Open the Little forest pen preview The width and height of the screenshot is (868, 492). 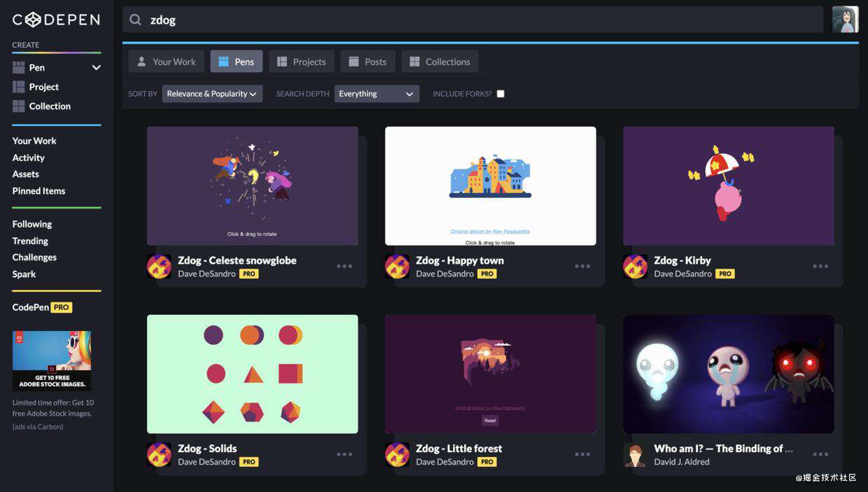coord(490,374)
